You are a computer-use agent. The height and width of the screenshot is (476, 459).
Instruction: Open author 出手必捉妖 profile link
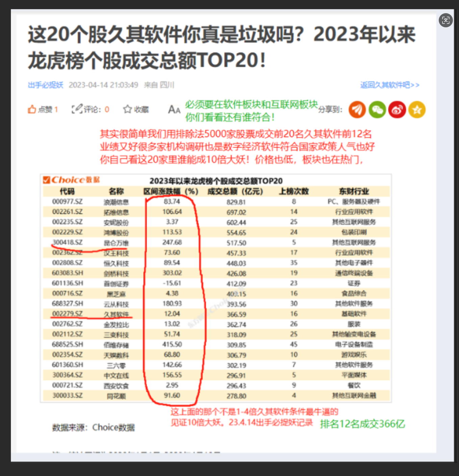pos(46,85)
